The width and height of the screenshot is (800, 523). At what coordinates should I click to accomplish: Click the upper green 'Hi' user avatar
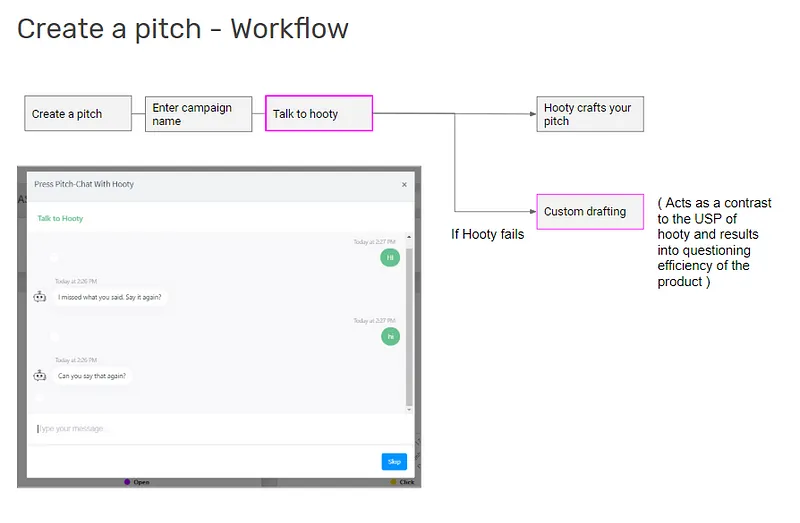point(390,258)
